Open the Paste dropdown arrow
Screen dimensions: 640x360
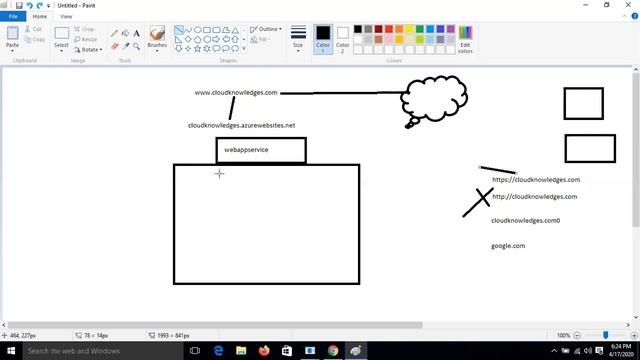point(12,51)
